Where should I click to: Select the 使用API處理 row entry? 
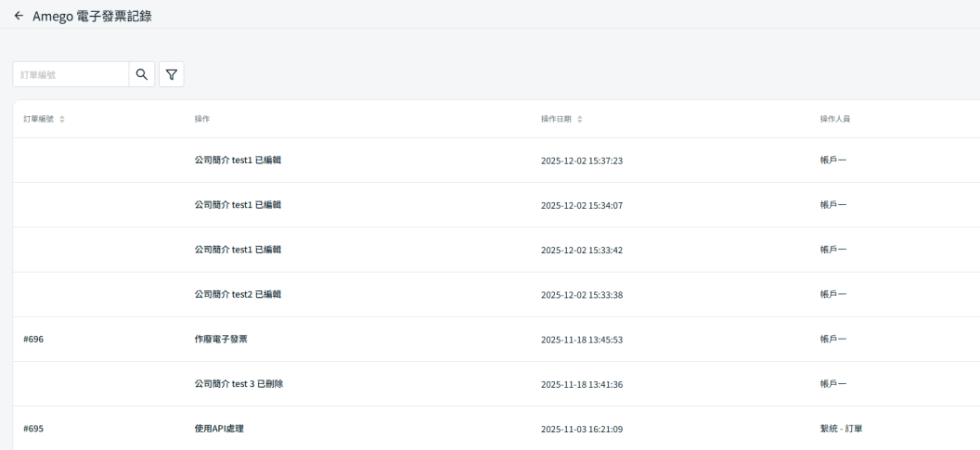213,429
